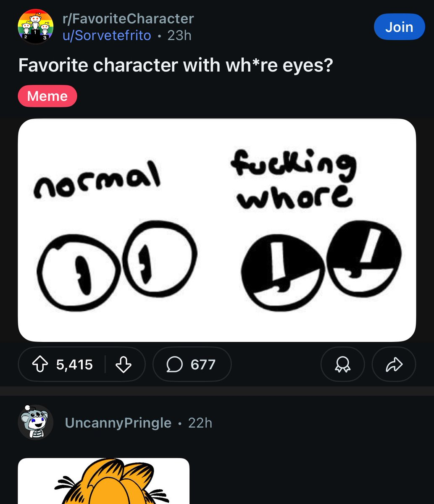Open the 677 comments count
The height and width of the screenshot is (504, 434).
pyautogui.click(x=203, y=364)
